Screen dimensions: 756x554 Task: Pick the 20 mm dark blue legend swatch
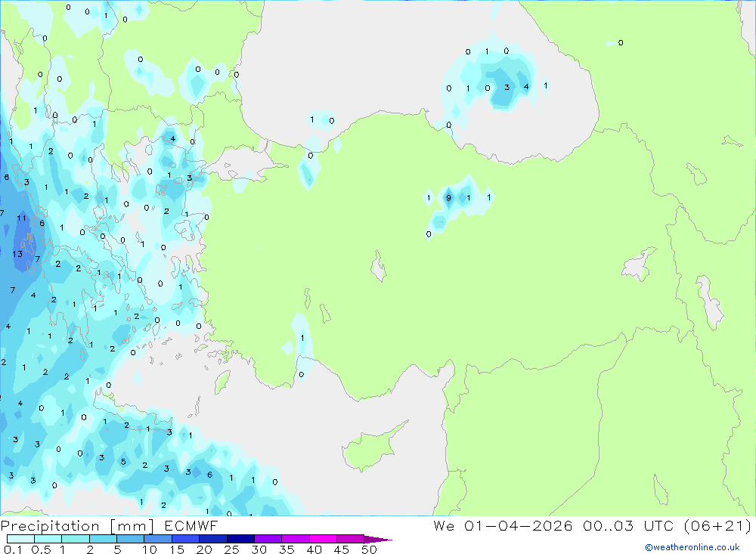[212, 539]
